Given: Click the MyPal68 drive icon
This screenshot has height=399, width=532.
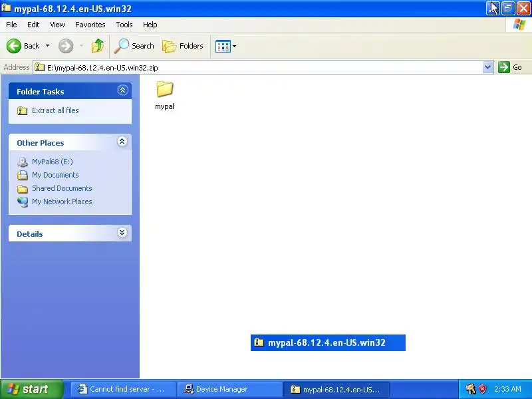Looking at the screenshot, I should 23,162.
